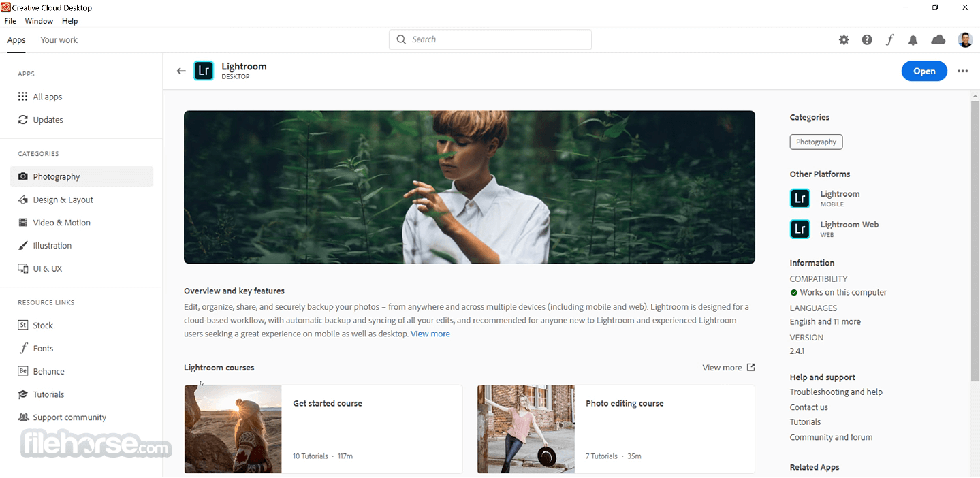This screenshot has height=478, width=980.
Task: Open Lightroom Mobile under Other Platforms
Action: (x=825, y=198)
